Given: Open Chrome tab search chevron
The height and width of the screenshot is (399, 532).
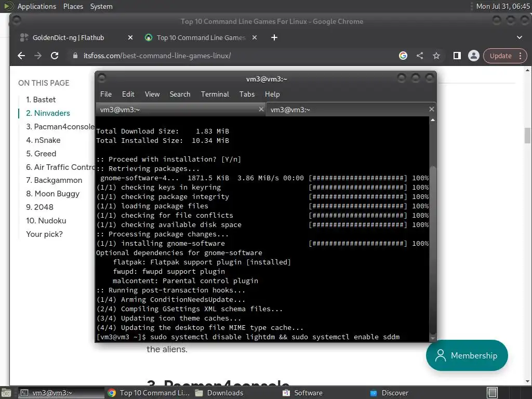Looking at the screenshot, I should coord(520,37).
